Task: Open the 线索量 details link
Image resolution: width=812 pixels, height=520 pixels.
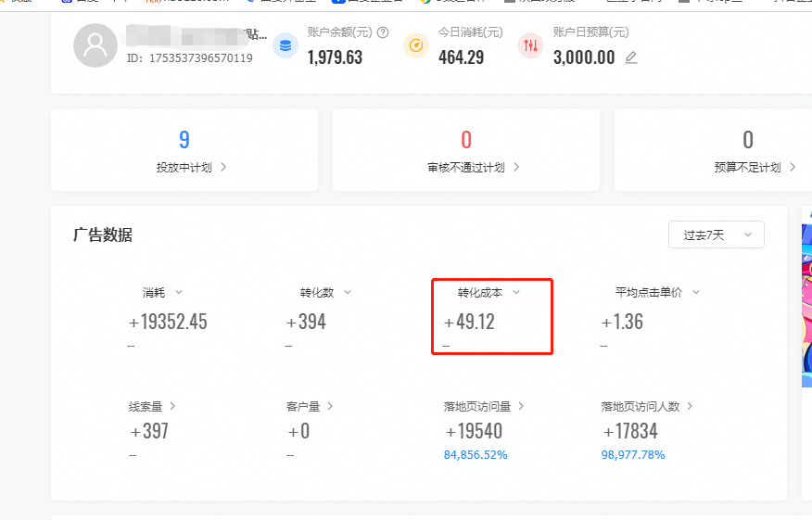Action: (152, 406)
